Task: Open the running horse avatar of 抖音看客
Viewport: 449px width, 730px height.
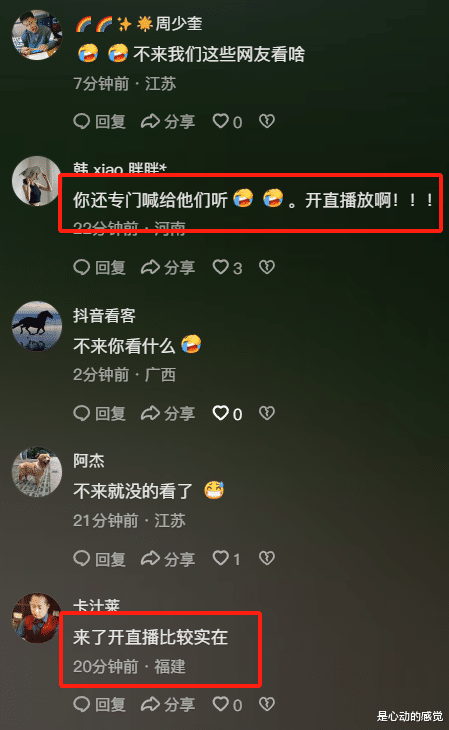Action: pos(37,326)
